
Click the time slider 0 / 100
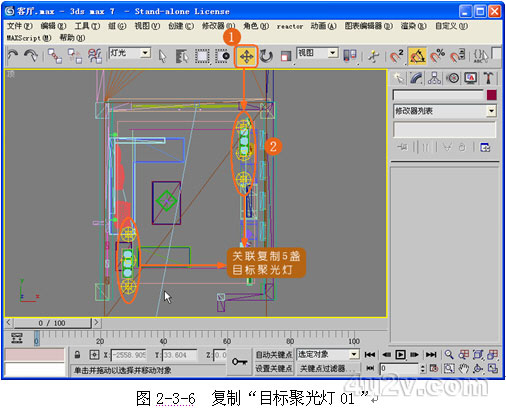point(52,323)
